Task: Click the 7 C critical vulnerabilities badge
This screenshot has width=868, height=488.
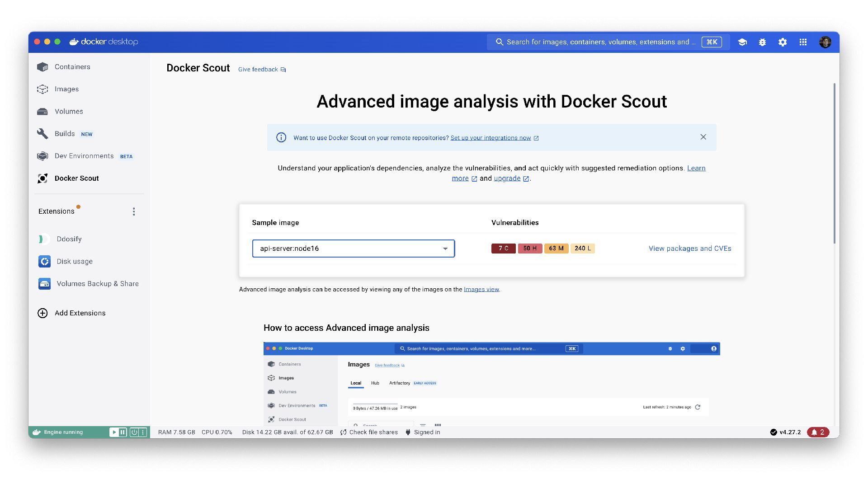Action: (x=503, y=249)
